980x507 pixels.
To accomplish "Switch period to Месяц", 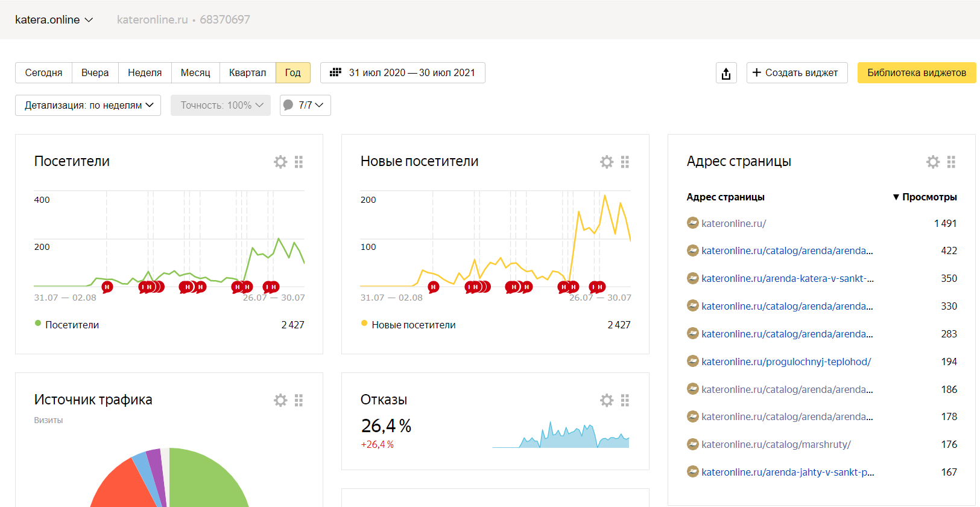I will click(195, 72).
